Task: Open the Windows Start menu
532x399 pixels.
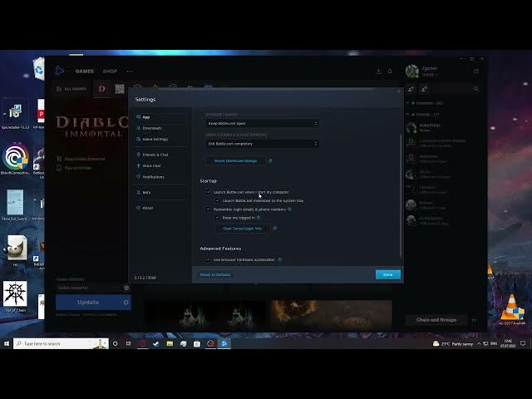Action: (x=7, y=343)
